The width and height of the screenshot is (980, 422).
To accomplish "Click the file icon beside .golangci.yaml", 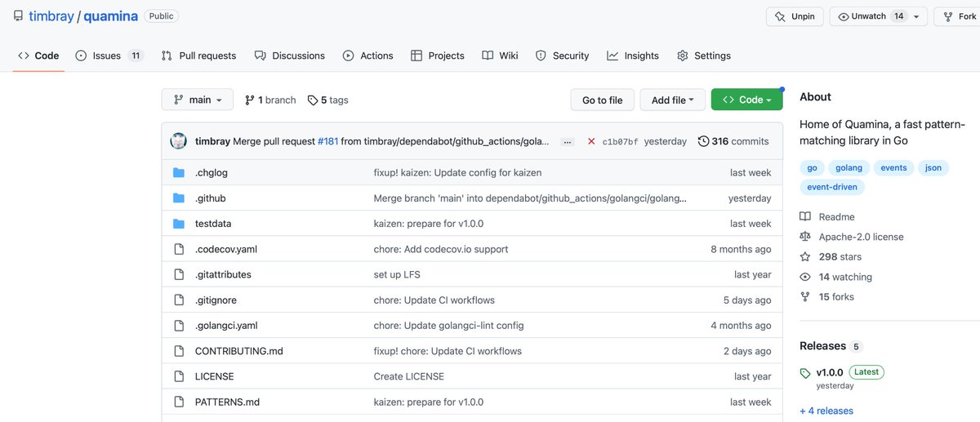I will (179, 325).
